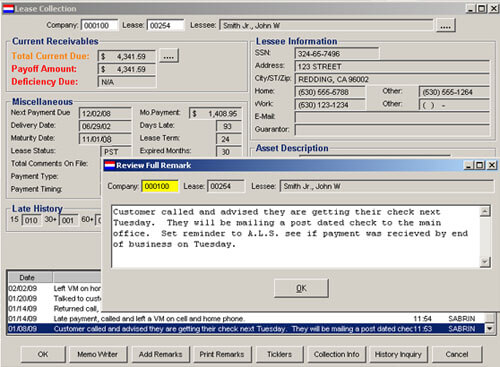Click the highlighted Company field in Review Full Remark
The width and height of the screenshot is (500, 367).
160,186
